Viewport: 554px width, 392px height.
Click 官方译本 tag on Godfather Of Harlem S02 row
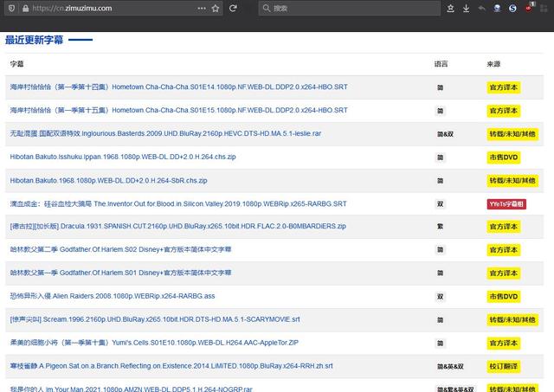coord(504,250)
